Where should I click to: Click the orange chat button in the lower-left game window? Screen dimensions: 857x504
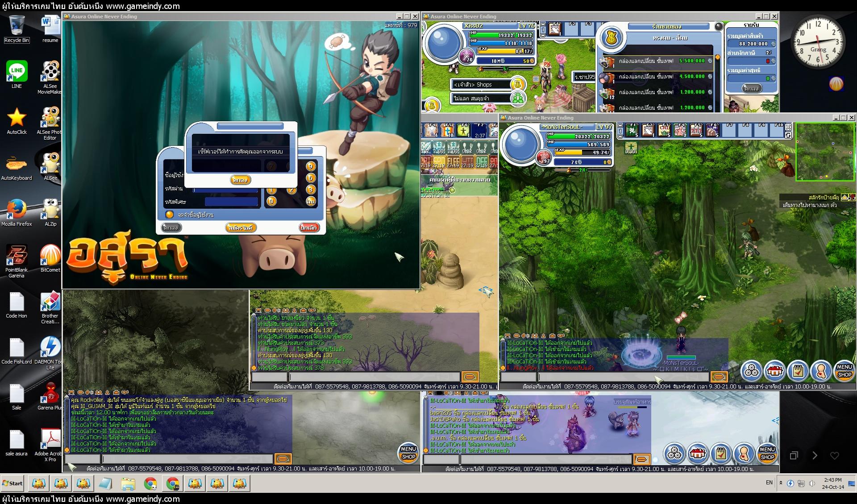coord(283,459)
